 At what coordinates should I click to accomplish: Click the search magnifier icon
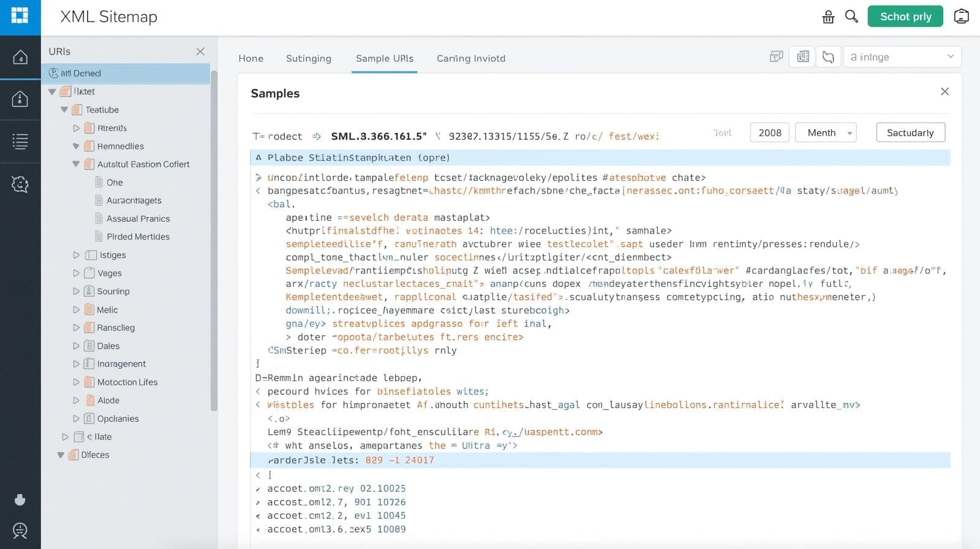coord(851,17)
